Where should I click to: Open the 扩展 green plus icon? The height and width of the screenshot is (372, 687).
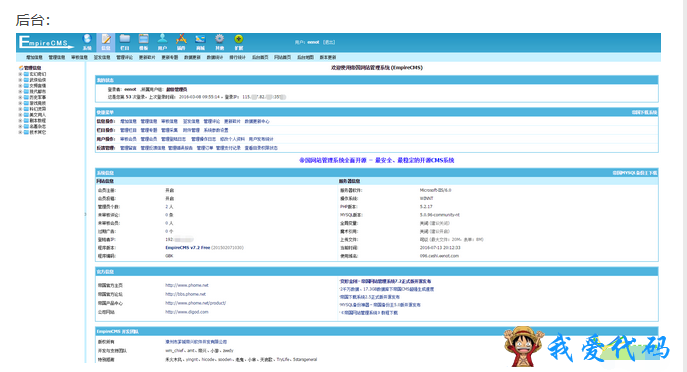tap(238, 42)
